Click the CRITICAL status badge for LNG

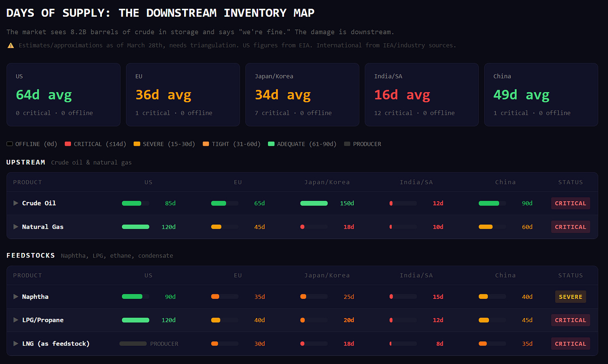click(570, 344)
